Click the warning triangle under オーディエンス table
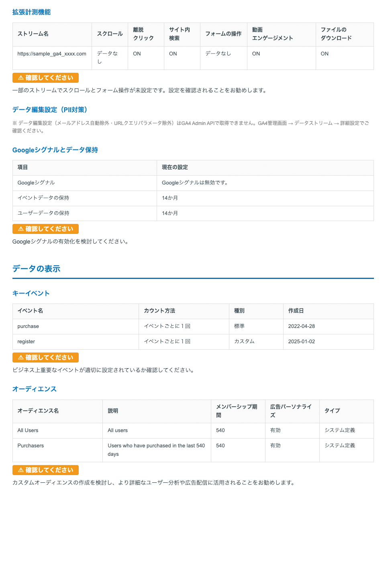The width and height of the screenshot is (392, 578). pos(20,470)
